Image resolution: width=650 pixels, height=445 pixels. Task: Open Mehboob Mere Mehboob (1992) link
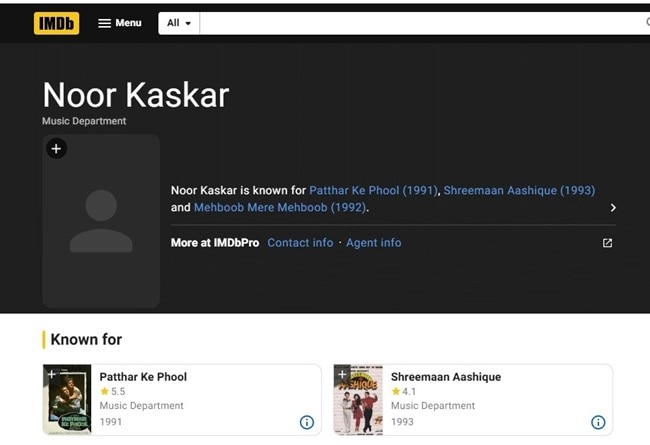click(281, 208)
